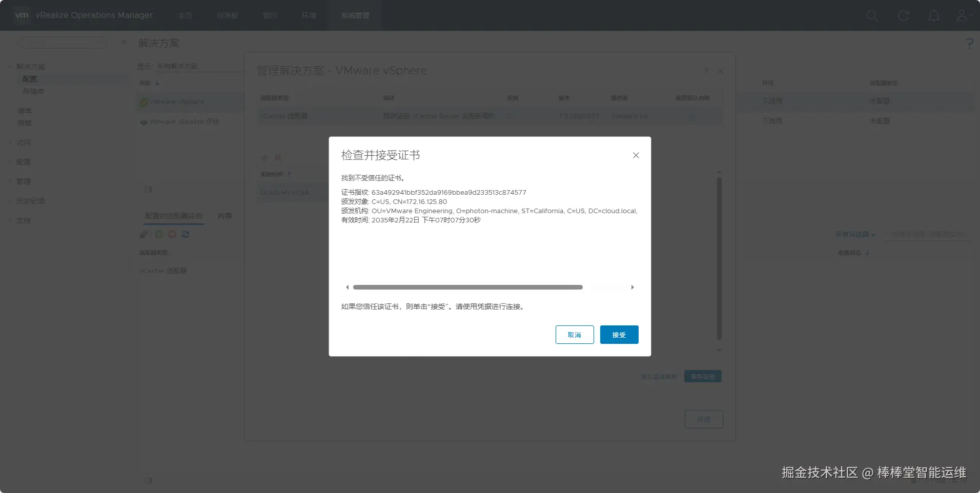
Task: Expand the 访问 tree node
Action: [x=10, y=142]
